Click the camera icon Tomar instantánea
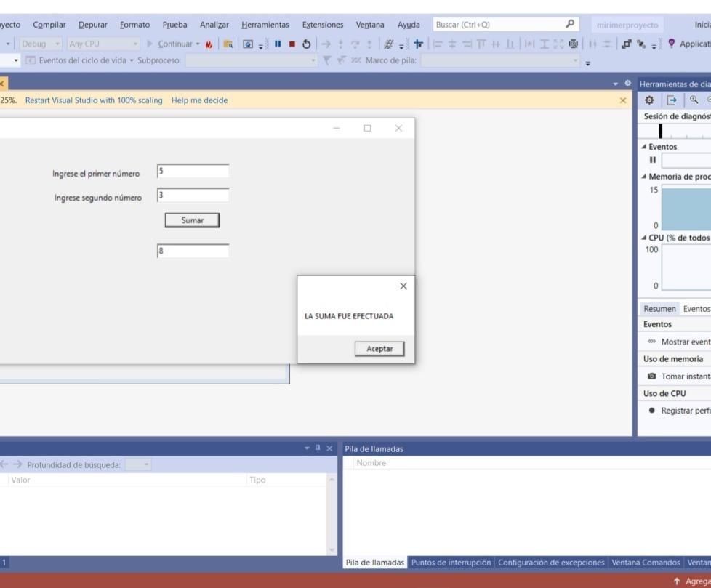 pos(651,376)
